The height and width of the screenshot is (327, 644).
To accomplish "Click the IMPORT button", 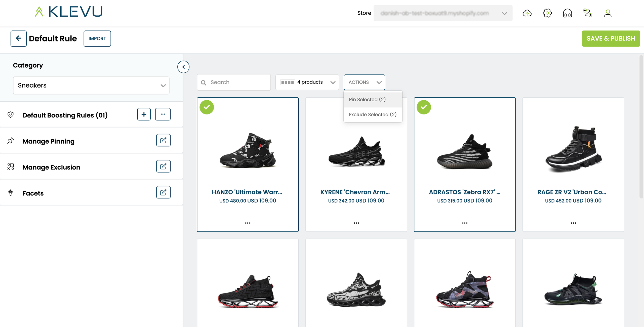I will pos(97,38).
